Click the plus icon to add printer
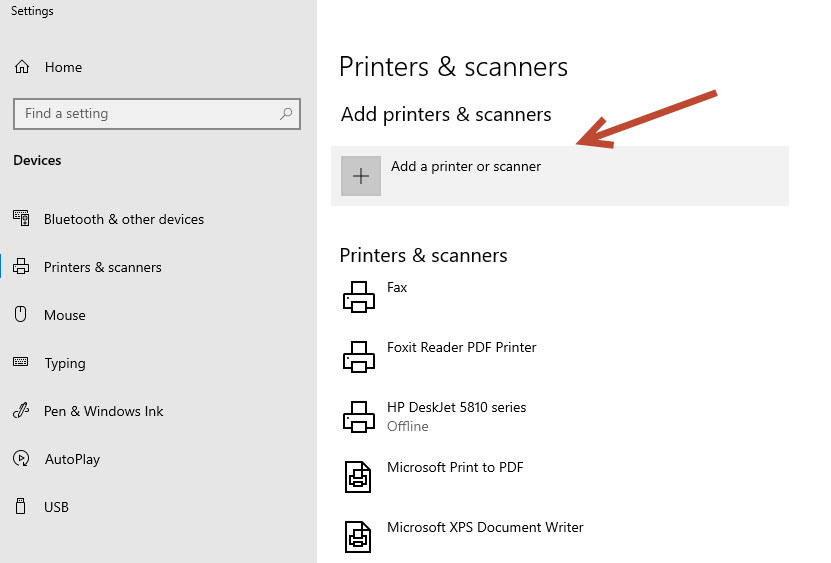Image resolution: width=831 pixels, height=563 pixels. click(361, 176)
